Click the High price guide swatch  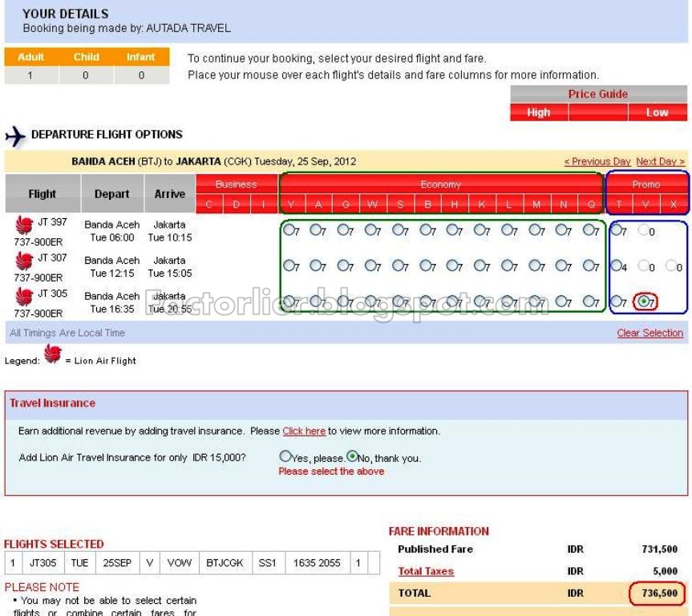pos(538,112)
